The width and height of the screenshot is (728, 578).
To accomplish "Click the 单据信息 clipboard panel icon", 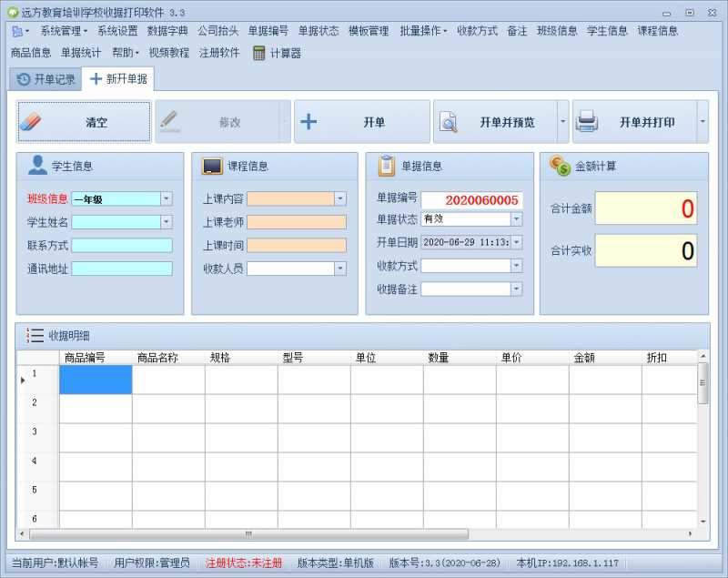I will [385, 164].
